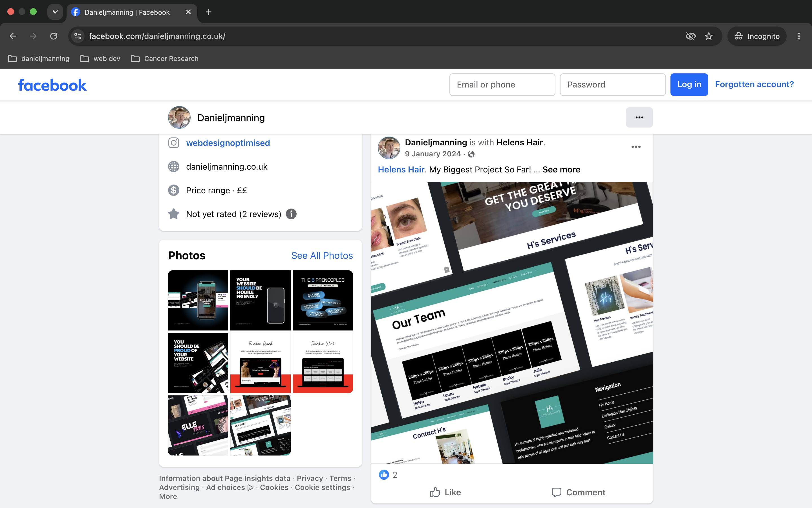Comment on the Helens Hair post
Viewport: 812px width, 508px height.
[x=579, y=492]
